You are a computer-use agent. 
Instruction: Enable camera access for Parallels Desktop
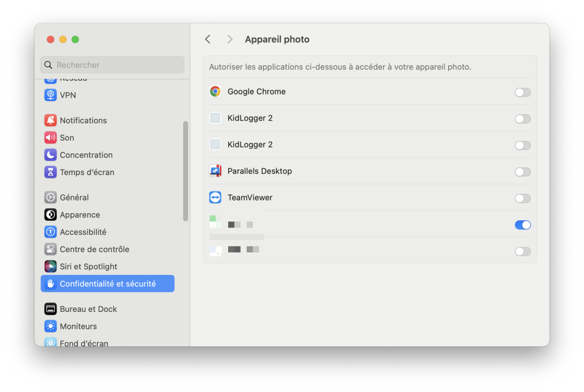click(523, 172)
